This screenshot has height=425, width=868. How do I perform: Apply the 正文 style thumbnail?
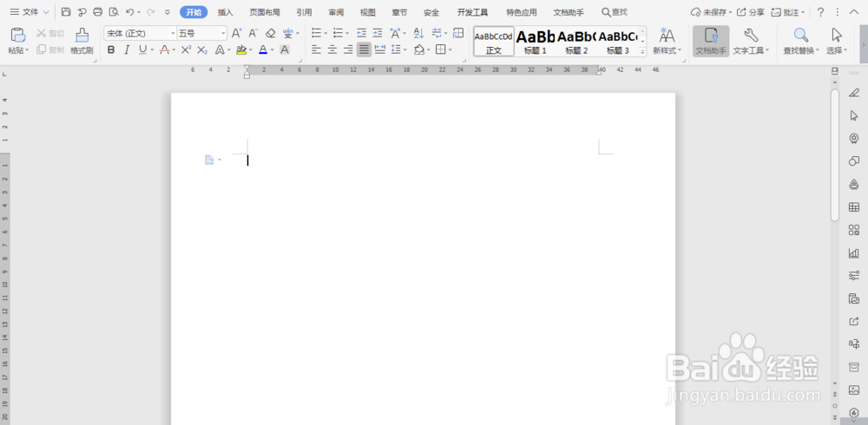[x=494, y=41]
